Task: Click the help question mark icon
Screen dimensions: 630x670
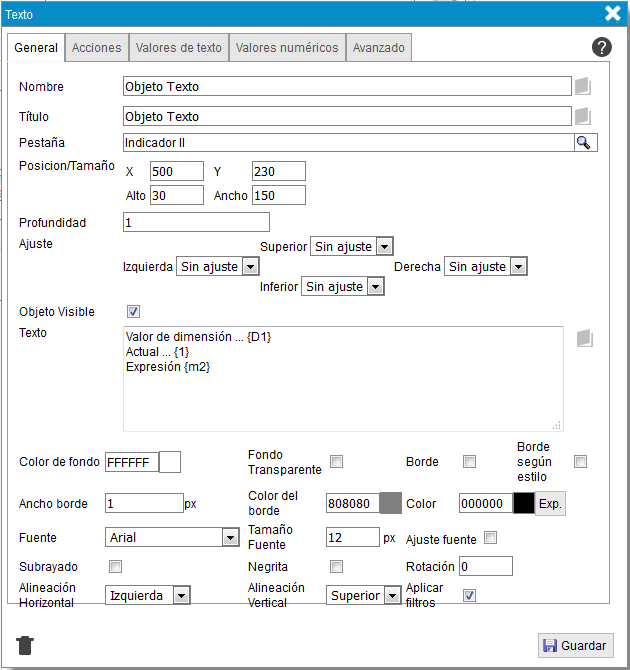Action: point(602,47)
